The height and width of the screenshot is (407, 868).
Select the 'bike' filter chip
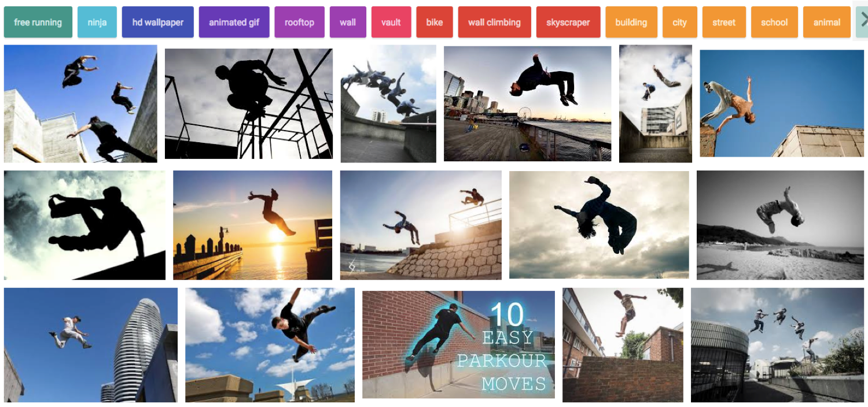[x=435, y=23]
